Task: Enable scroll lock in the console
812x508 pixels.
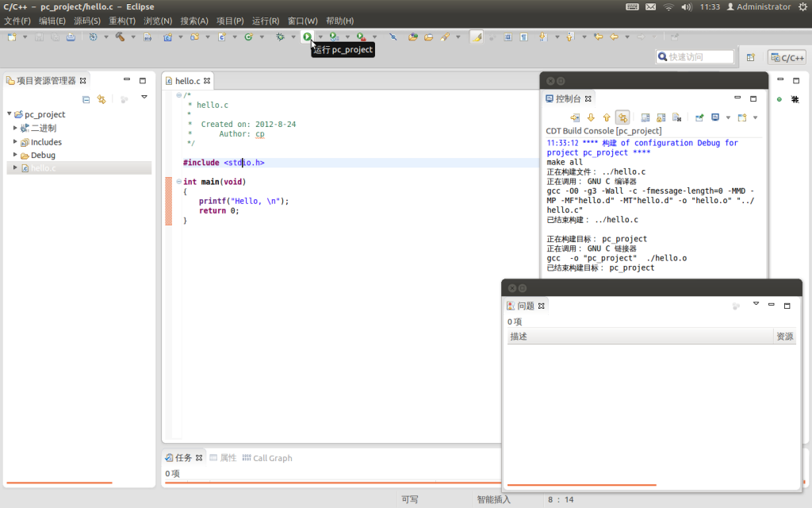Action: click(660, 117)
